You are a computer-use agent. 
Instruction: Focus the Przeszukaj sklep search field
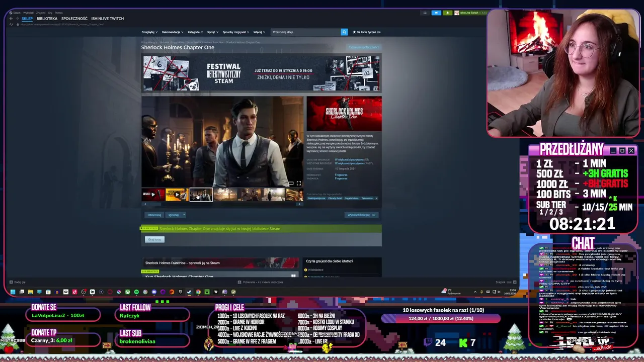(305, 32)
